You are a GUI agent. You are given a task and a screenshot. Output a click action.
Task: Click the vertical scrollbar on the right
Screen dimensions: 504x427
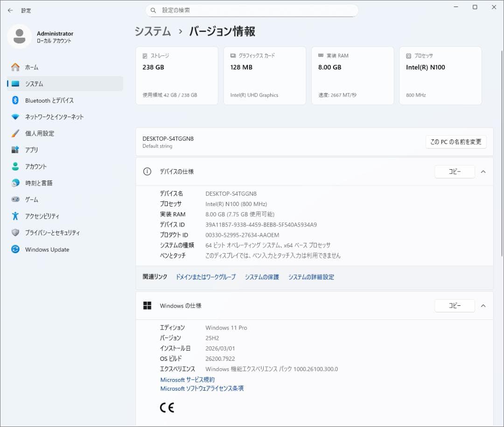pyautogui.click(x=502, y=153)
